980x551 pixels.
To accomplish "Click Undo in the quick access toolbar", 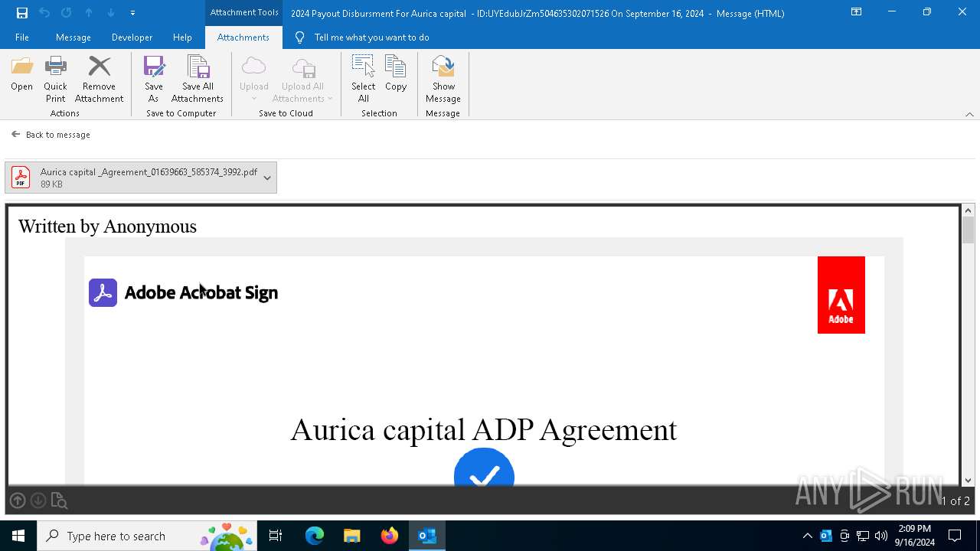I will (44, 13).
